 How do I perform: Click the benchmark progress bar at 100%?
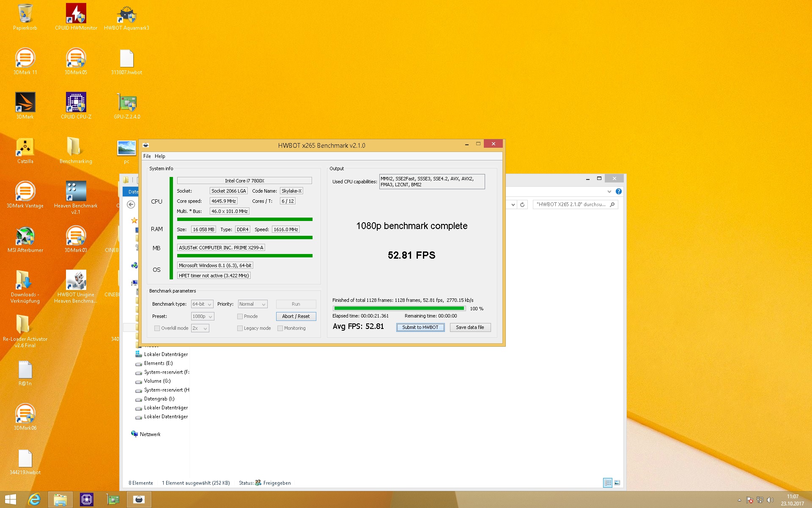pos(399,309)
